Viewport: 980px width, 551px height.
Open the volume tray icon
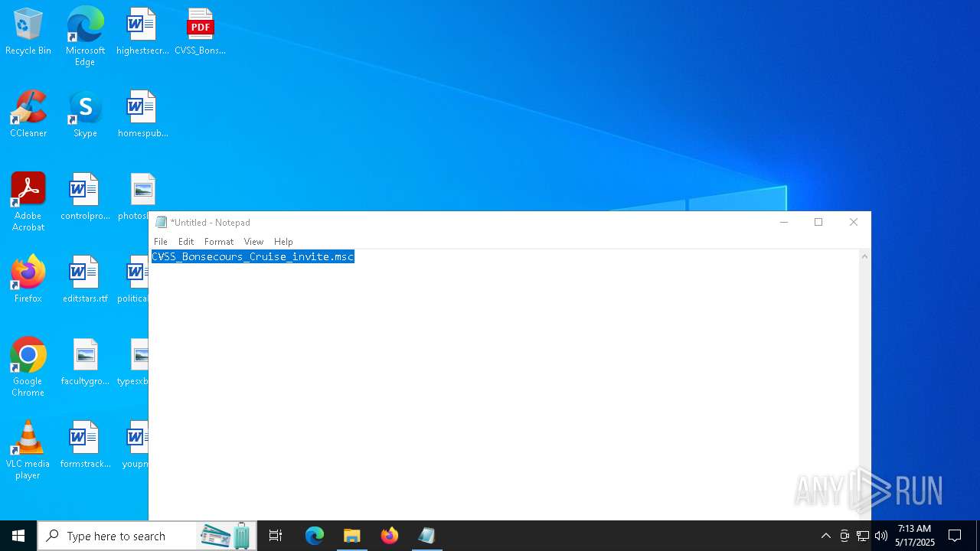click(x=881, y=536)
